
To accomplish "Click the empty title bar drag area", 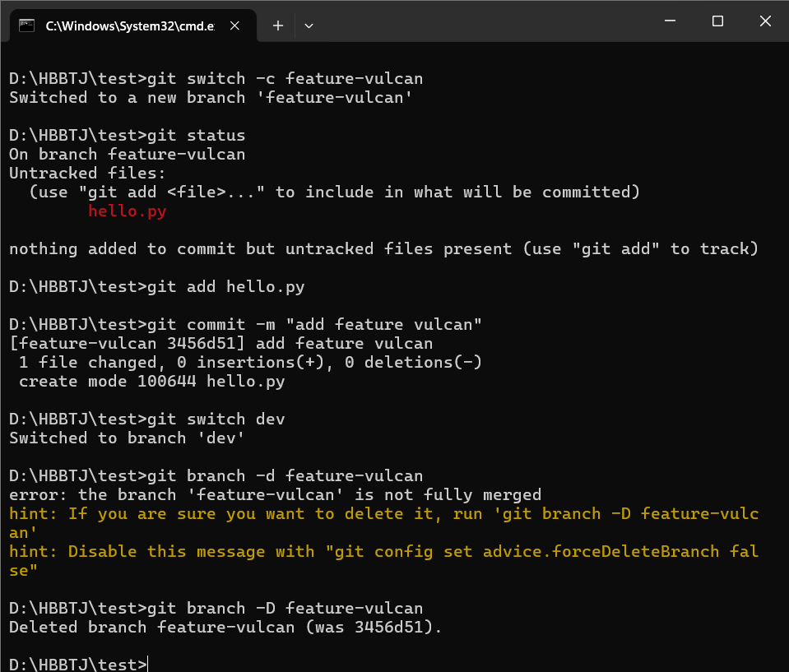I will (x=477, y=21).
